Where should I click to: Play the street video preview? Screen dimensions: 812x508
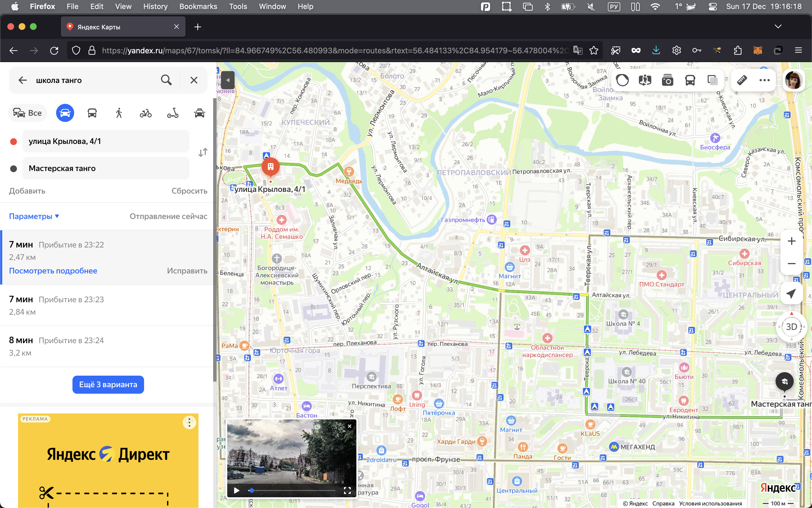tap(237, 491)
